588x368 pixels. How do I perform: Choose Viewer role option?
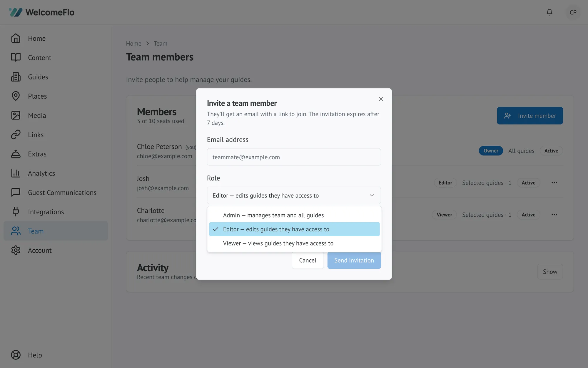click(x=294, y=243)
